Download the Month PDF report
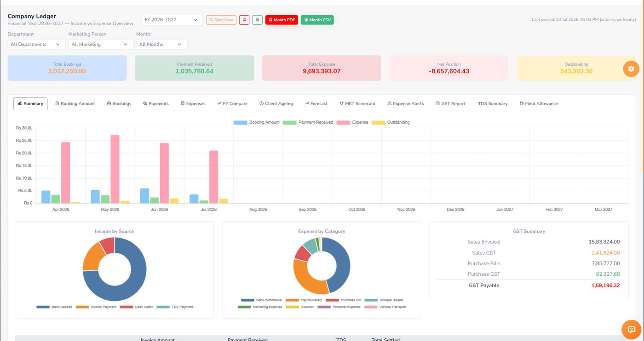The width and height of the screenshot is (644, 341). [282, 20]
